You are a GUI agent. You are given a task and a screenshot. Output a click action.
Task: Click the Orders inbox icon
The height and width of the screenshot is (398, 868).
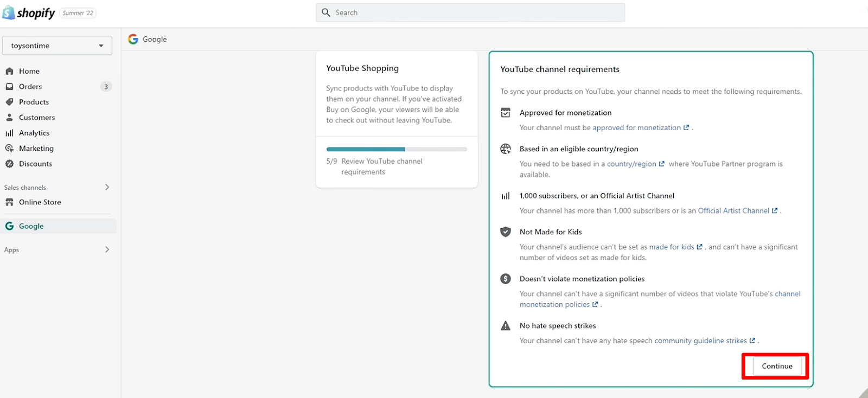coord(9,87)
